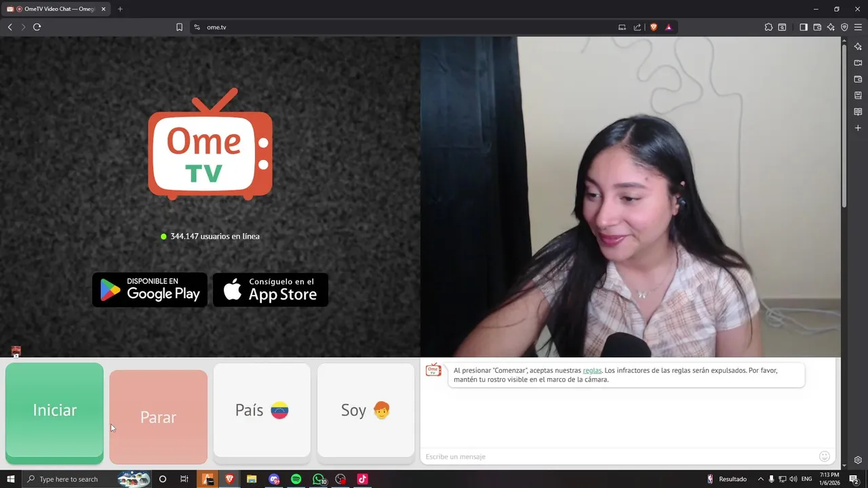Open the Windows Start menu
The height and width of the screenshot is (488, 868).
pyautogui.click(x=11, y=479)
